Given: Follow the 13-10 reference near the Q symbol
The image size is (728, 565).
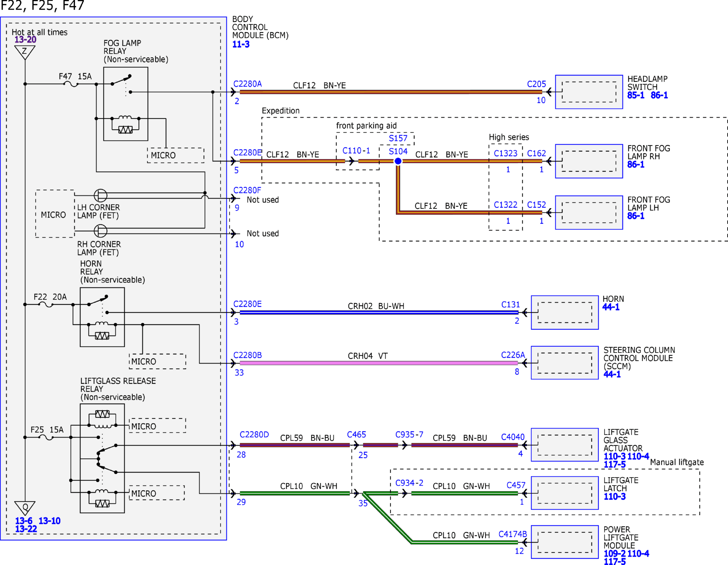Looking at the screenshot, I should pos(50,521).
